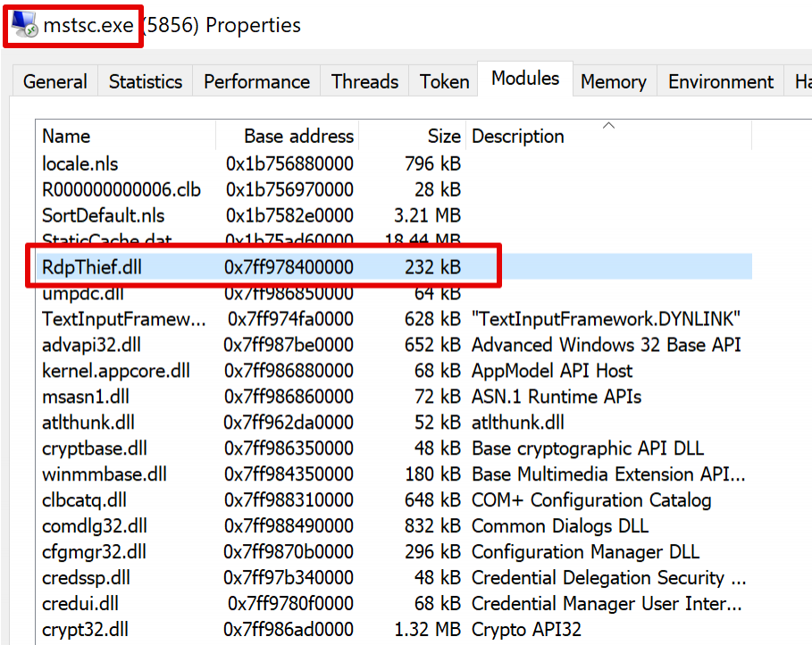Open the Token tab
Viewport: 812px width, 645px height.
(443, 81)
